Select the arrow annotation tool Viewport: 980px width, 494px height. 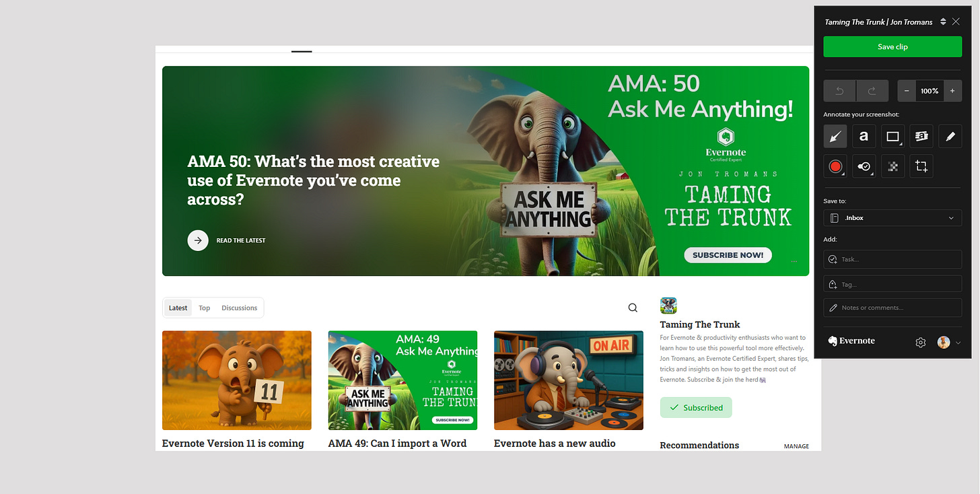click(835, 137)
